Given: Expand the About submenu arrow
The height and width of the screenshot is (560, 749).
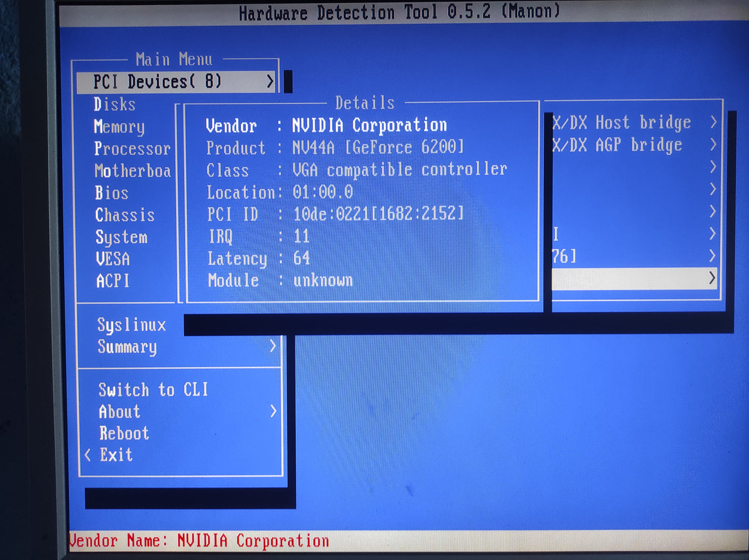Looking at the screenshot, I should [x=273, y=411].
